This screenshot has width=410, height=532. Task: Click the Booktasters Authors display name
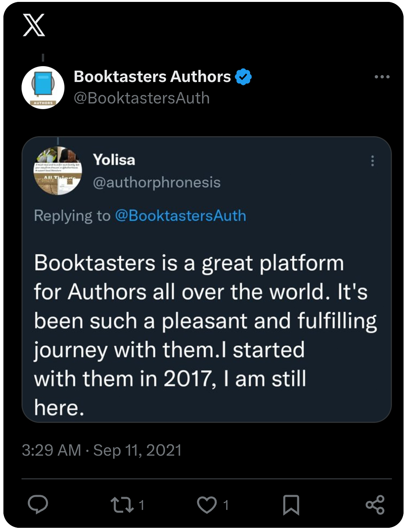tap(152, 76)
